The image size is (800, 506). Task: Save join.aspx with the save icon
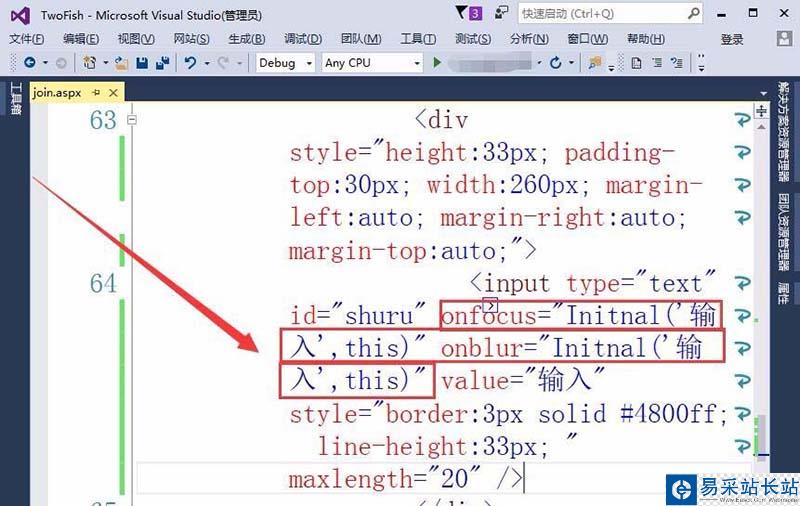pos(142,63)
